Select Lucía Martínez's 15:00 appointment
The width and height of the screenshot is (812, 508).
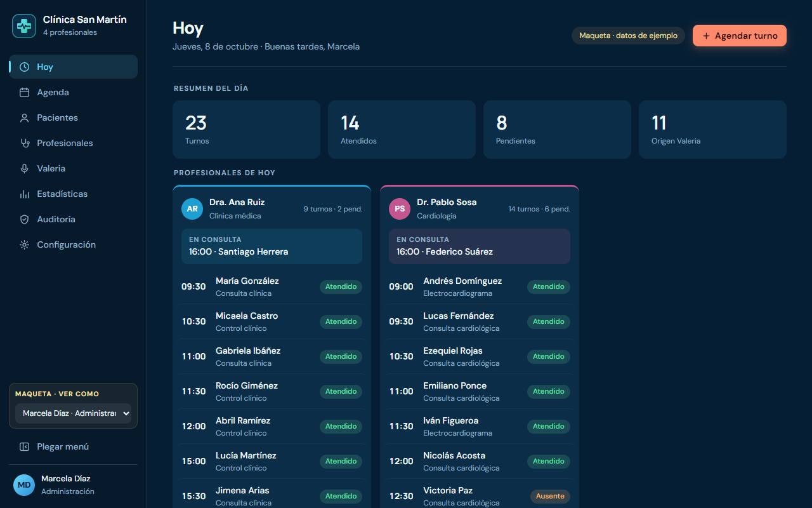click(272, 461)
